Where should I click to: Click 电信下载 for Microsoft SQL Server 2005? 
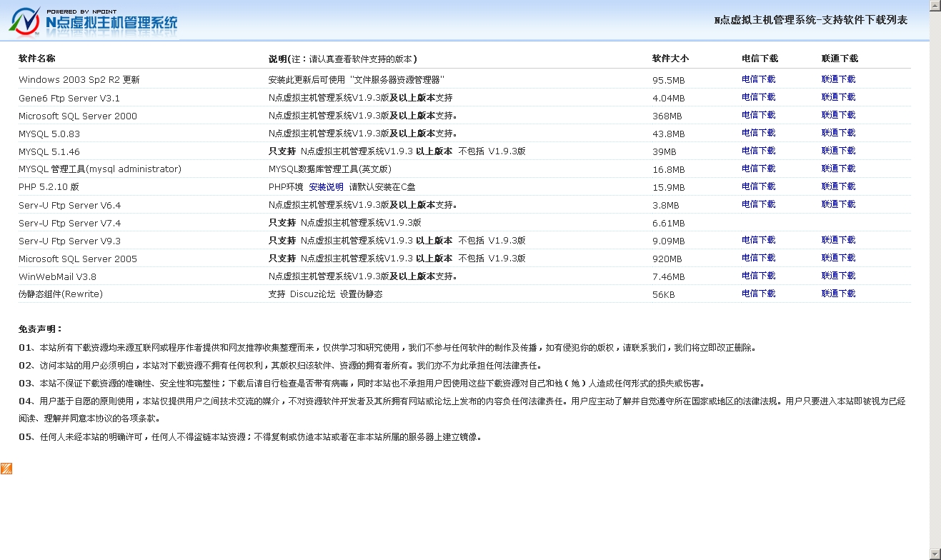(x=758, y=258)
